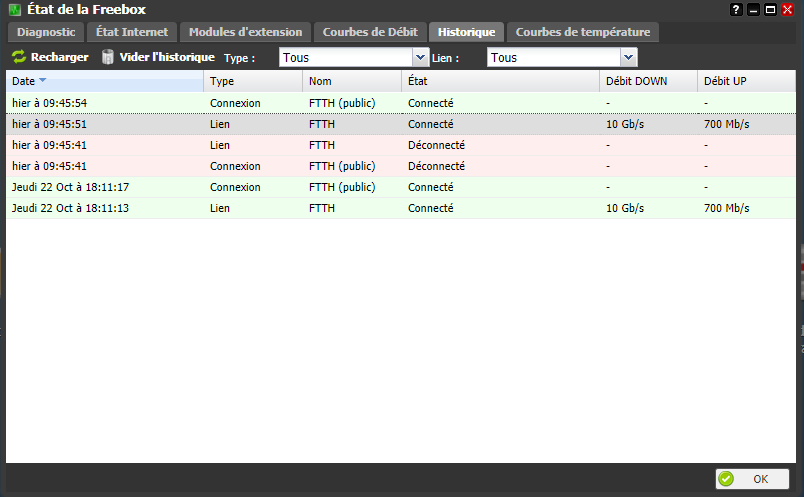Viewport: 804px width, 497px height.
Task: Click the Lien filter field showing Tous
Action: coord(554,57)
